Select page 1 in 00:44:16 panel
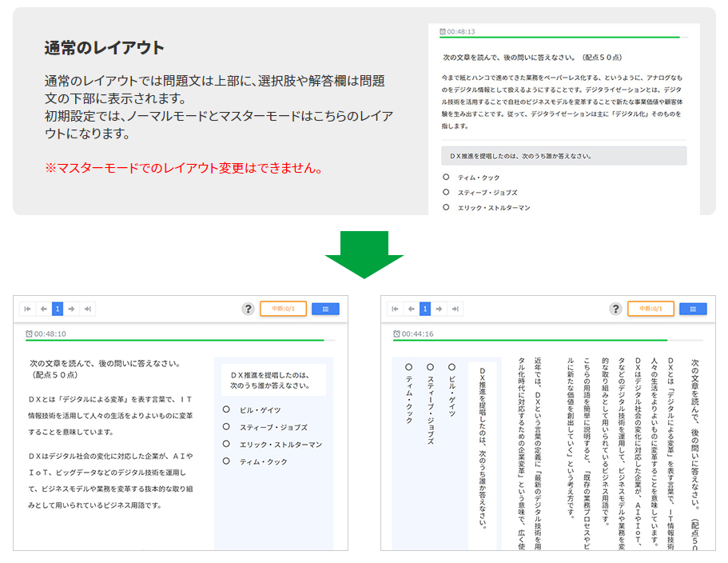This screenshot has height=563, width=728. click(425, 309)
